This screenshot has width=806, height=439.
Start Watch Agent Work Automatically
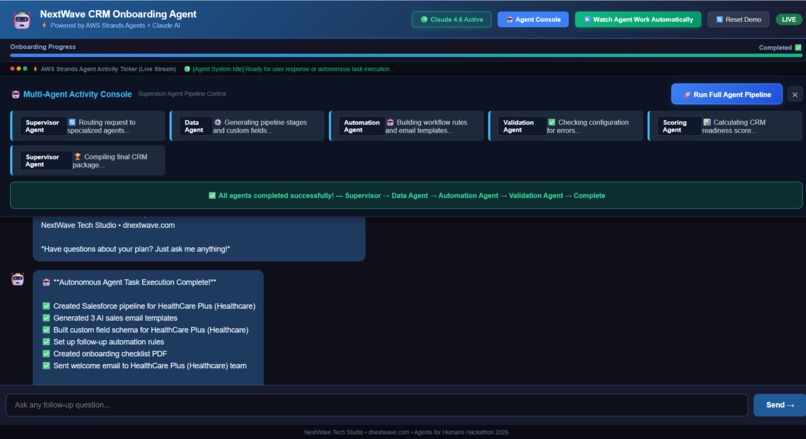pyautogui.click(x=638, y=20)
